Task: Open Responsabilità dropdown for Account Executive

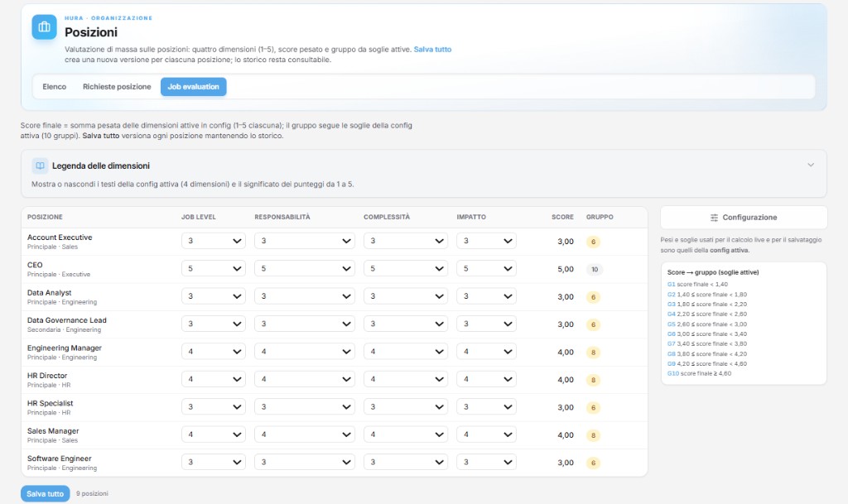Action: pos(305,241)
